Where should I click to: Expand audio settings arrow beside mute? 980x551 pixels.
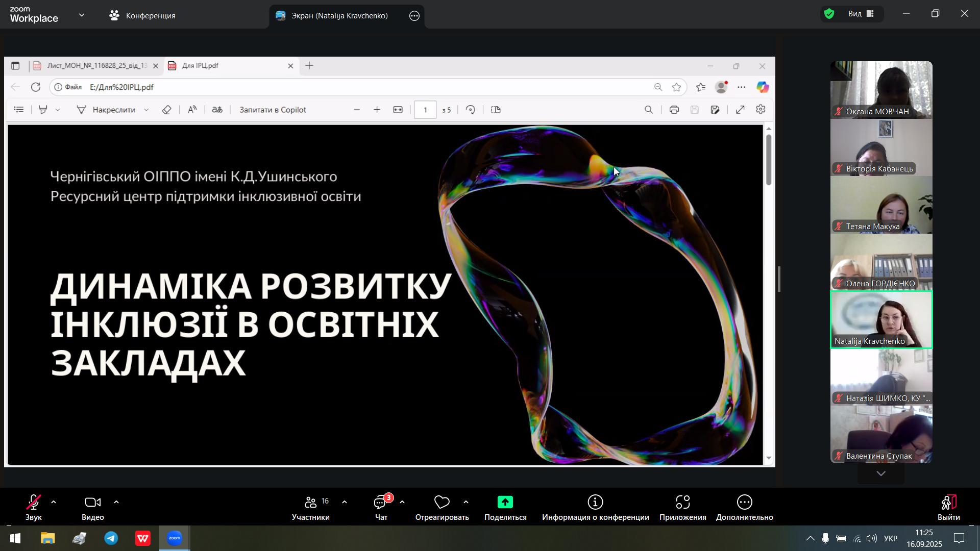(54, 503)
